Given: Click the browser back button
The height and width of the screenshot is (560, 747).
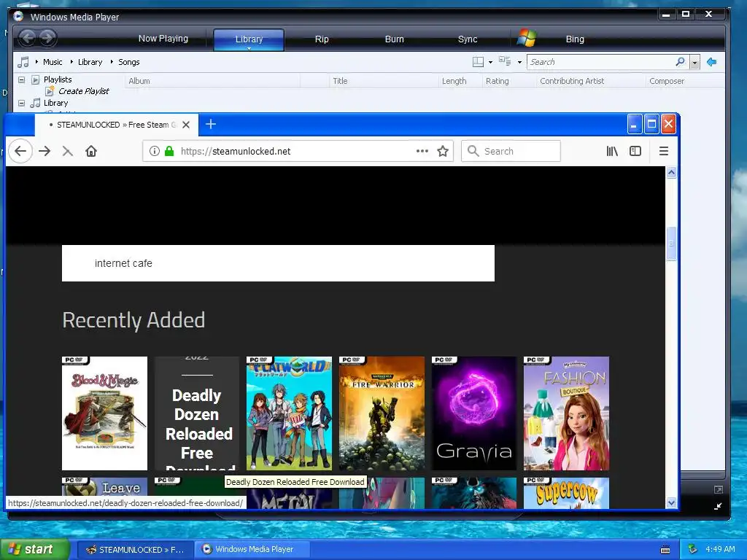Looking at the screenshot, I should [20, 152].
